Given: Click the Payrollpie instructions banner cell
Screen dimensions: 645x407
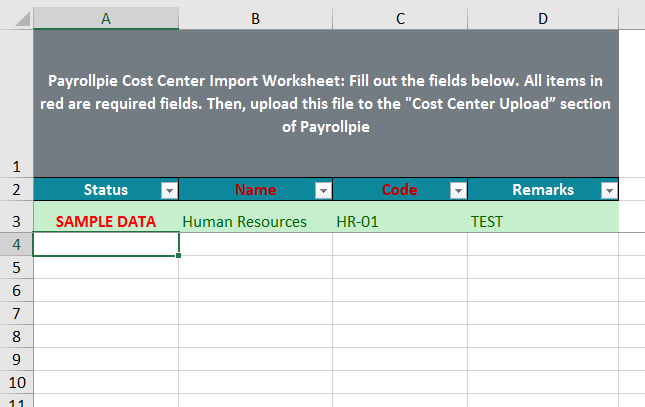Looking at the screenshot, I should [326, 103].
